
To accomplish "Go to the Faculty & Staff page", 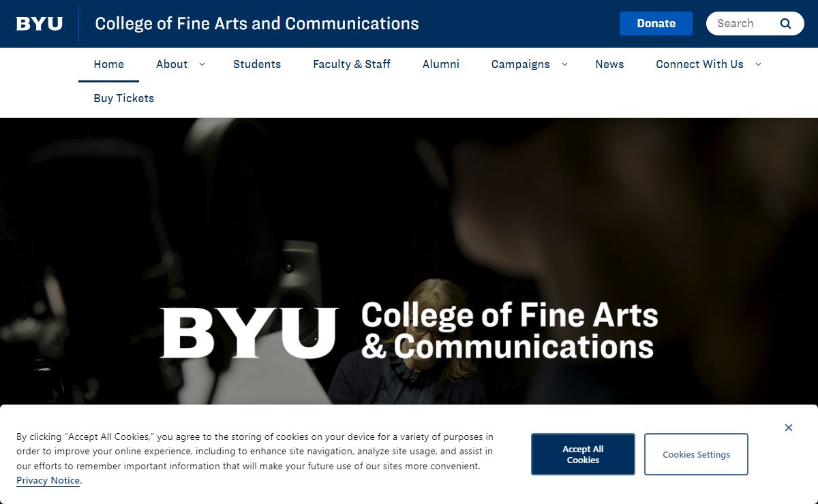I will coord(352,64).
